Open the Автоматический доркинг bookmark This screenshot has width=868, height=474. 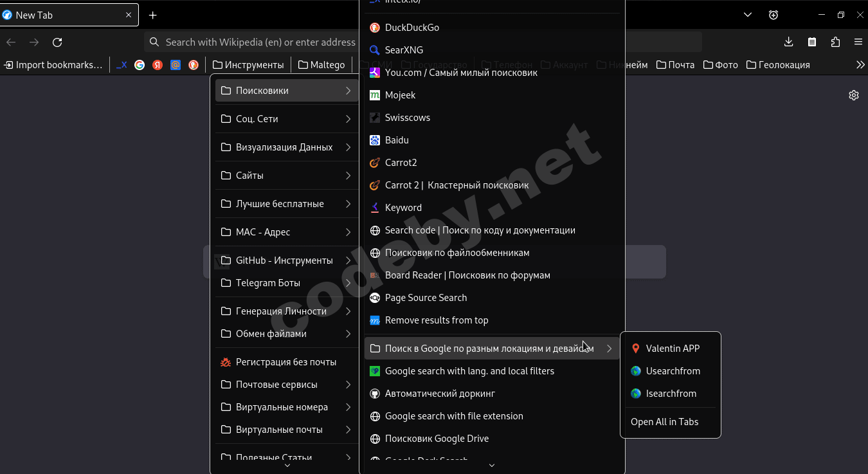click(x=492, y=394)
